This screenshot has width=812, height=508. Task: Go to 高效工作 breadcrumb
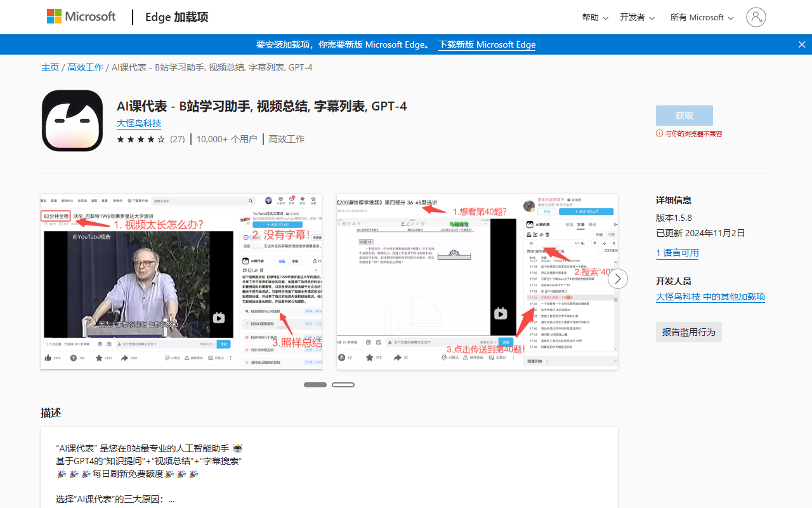tap(86, 67)
